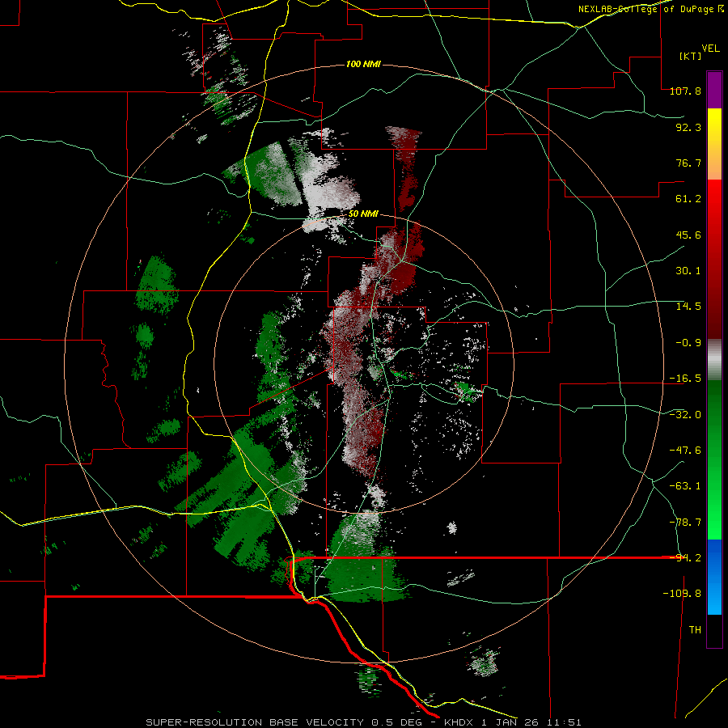Click the gray-white segment of the color bar
Viewport: 728px width, 728px height.
(714, 360)
